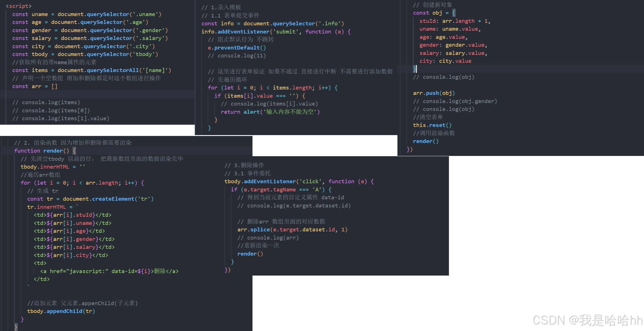Click the arr.push(obj) statement
Image resolution: width=644 pixels, height=331 pixels.
coord(434,93)
